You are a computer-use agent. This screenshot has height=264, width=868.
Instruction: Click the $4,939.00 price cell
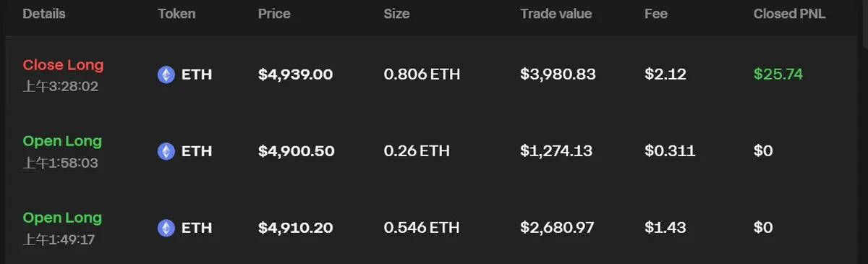pos(295,74)
